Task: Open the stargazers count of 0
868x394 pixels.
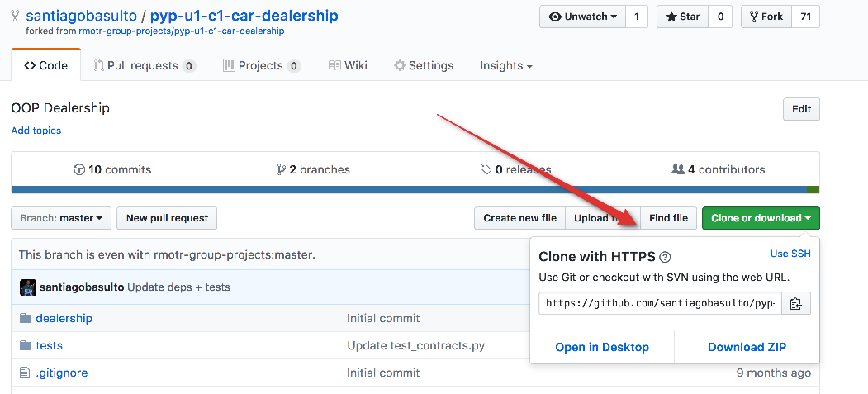Action: tap(720, 17)
